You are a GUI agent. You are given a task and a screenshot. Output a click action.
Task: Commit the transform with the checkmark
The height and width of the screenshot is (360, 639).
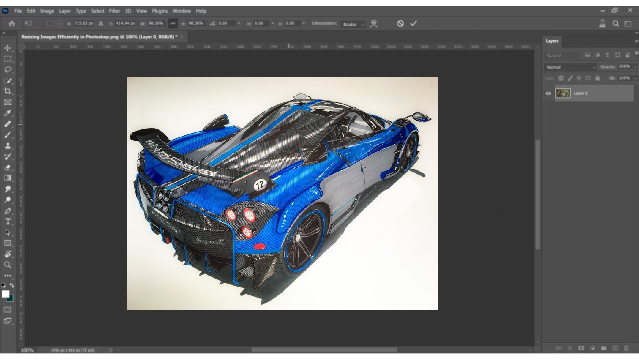(413, 24)
